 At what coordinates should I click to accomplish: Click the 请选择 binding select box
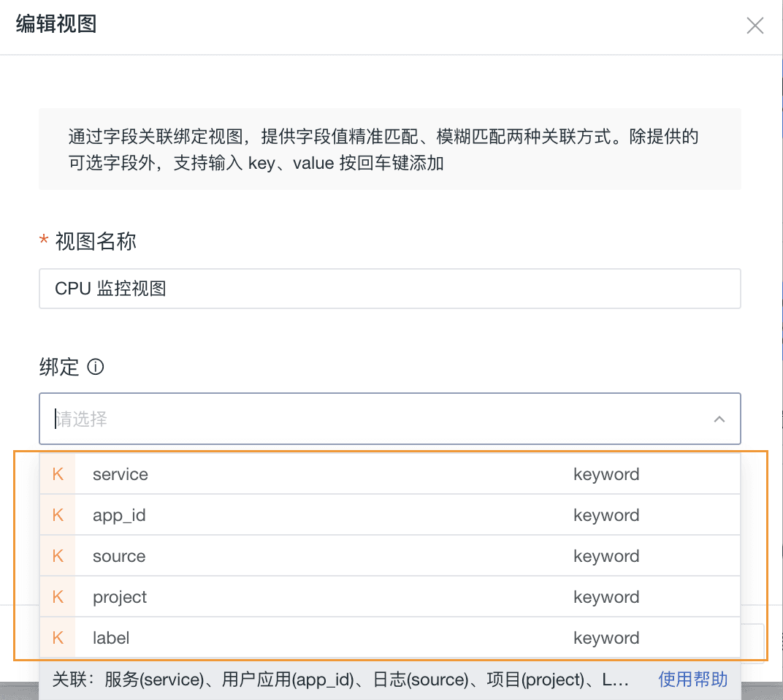click(x=365, y=419)
